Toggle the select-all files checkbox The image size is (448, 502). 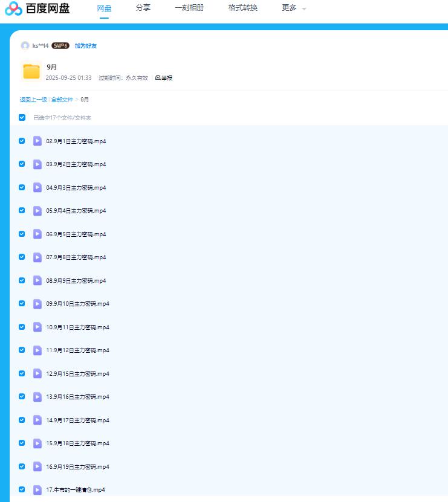click(22, 118)
